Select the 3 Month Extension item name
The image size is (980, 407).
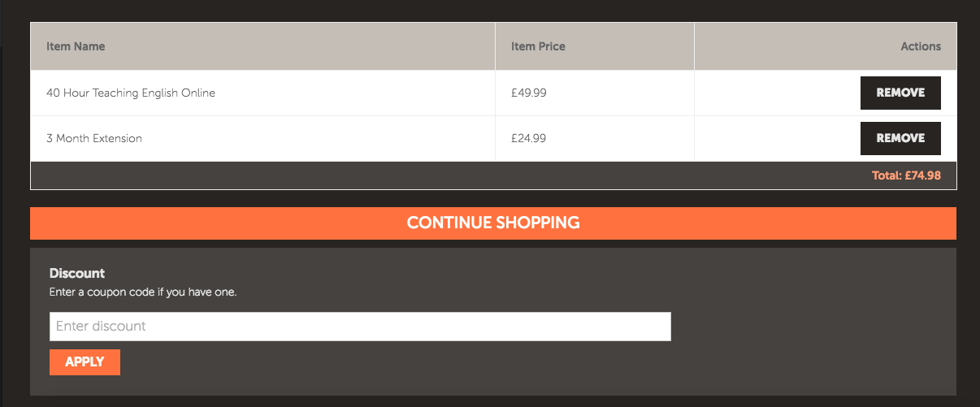tap(94, 138)
